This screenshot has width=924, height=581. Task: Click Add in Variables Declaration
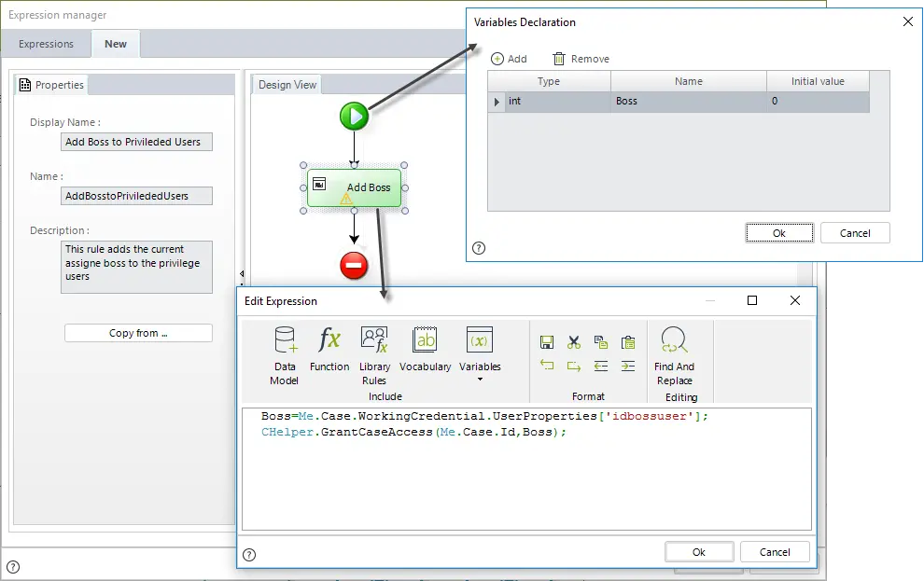coord(510,59)
